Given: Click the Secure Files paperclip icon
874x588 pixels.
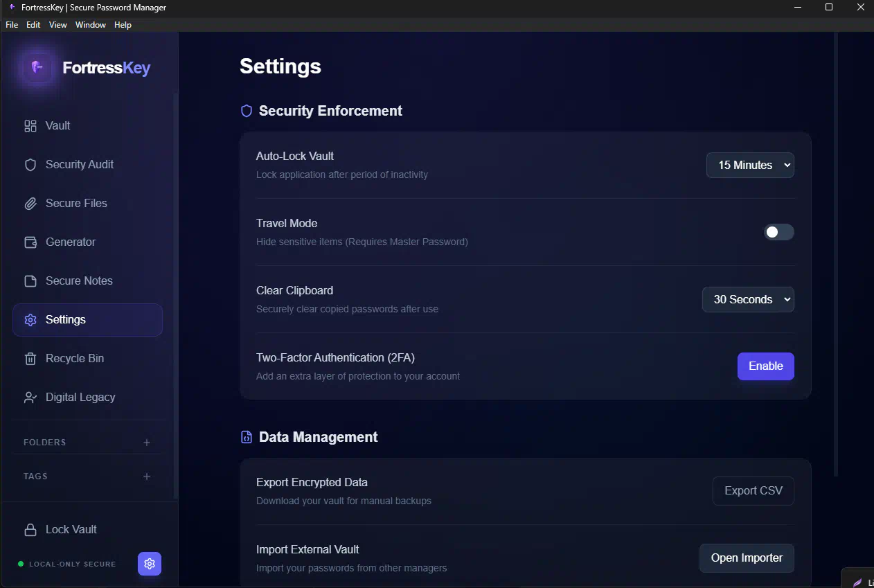Looking at the screenshot, I should point(30,204).
